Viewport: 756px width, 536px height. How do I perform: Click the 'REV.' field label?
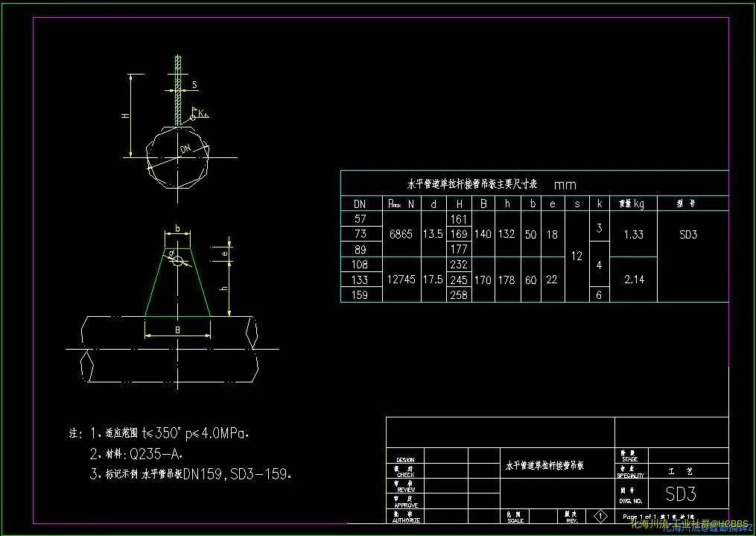(x=572, y=520)
